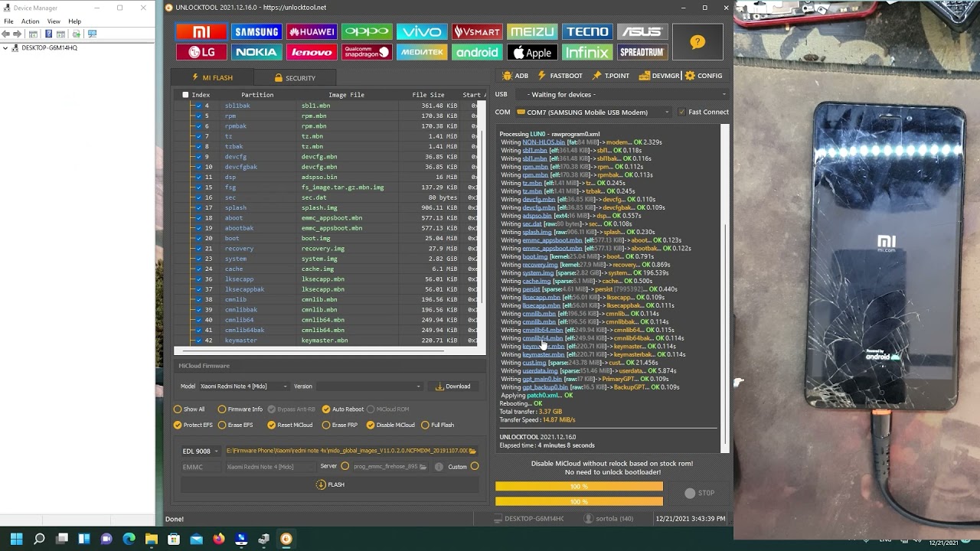Collapse the DESKTOP-G6M14HQ tree node
The width and height of the screenshot is (980, 551).
click(5, 48)
